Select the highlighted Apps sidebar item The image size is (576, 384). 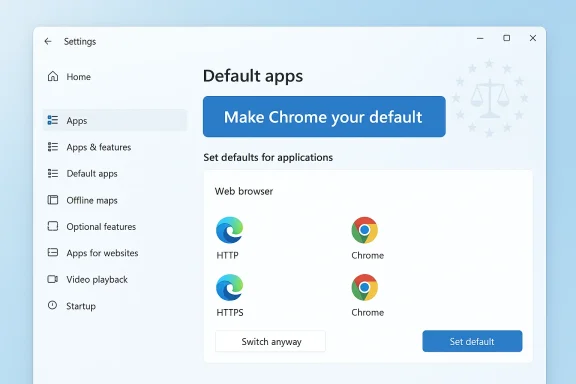click(x=115, y=120)
